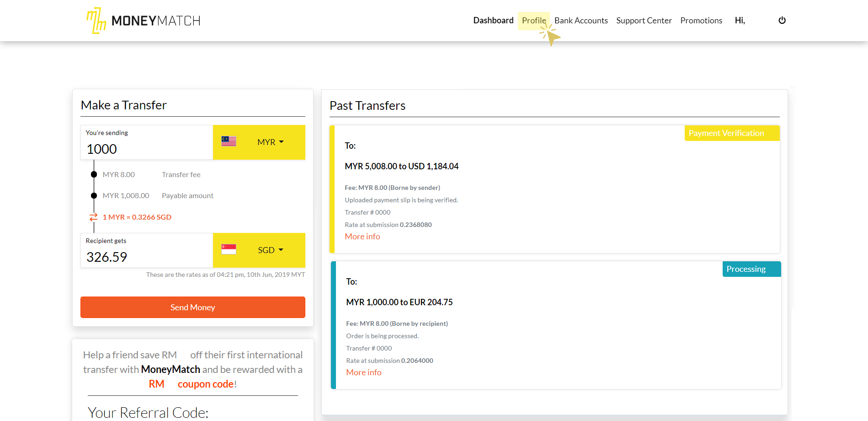Go to the Dashboard menu item

pos(493,21)
